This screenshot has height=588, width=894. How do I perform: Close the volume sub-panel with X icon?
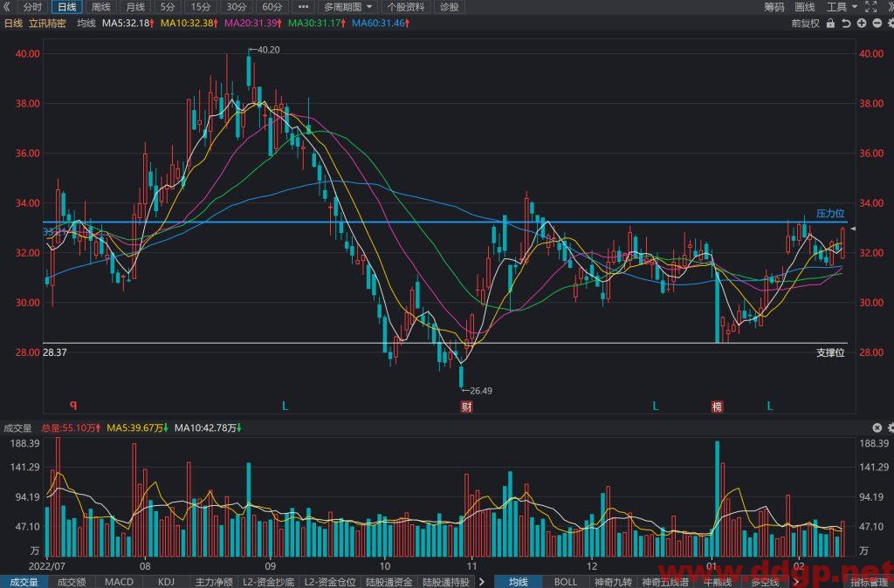tap(877, 427)
